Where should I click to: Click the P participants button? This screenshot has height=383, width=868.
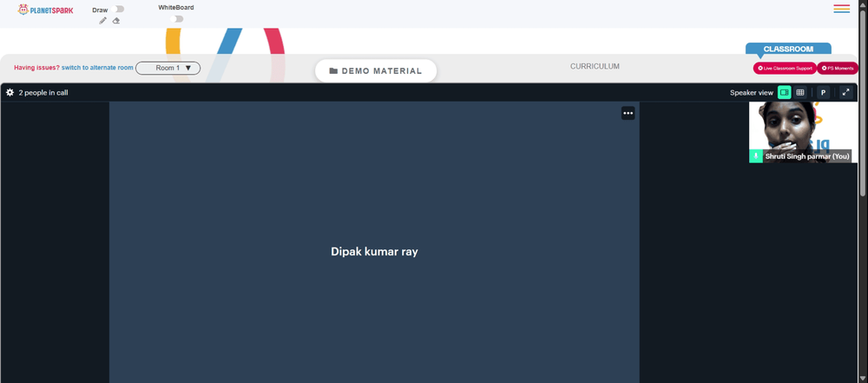pyautogui.click(x=823, y=93)
